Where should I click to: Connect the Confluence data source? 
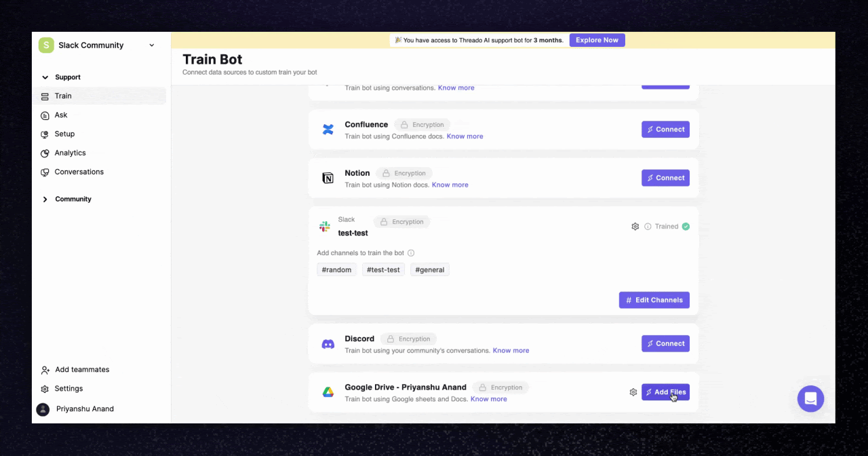point(665,130)
